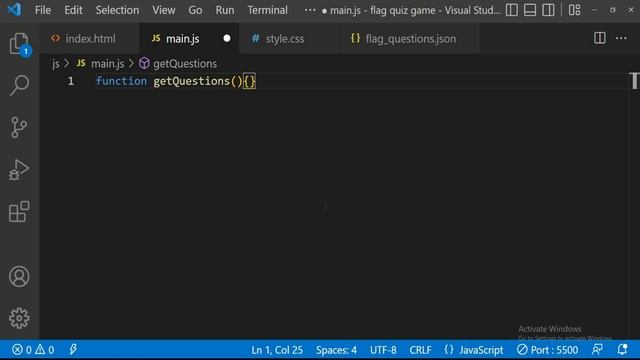The image size is (640, 360).
Task: Open editor More Actions ellipsis
Action: (621, 38)
